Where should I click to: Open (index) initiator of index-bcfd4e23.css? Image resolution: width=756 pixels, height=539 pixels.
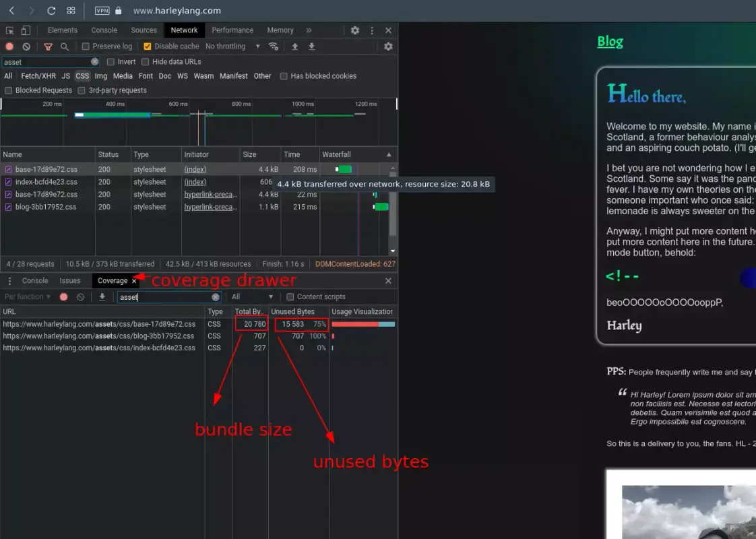click(x=195, y=182)
